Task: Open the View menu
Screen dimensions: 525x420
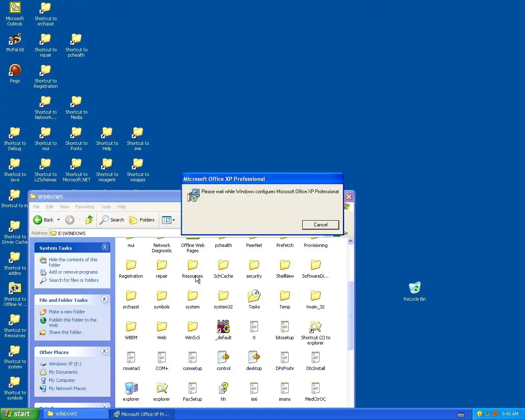Action: 64,207
